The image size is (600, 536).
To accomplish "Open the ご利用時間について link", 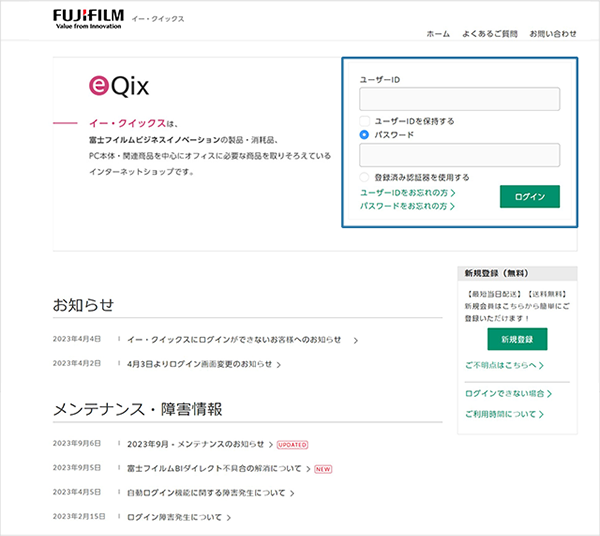I will [504, 414].
